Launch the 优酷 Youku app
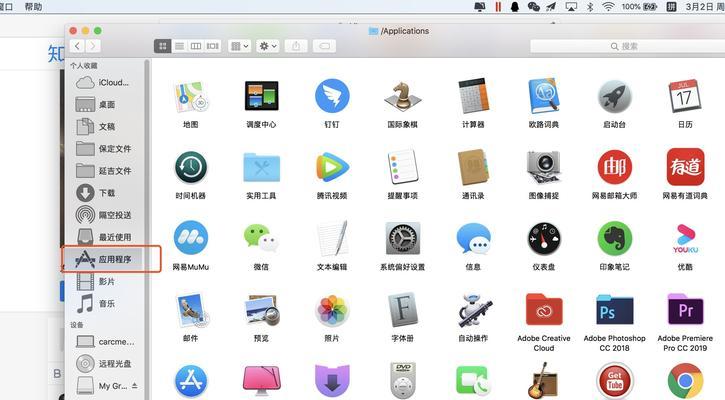The width and height of the screenshot is (725, 400). (685, 239)
